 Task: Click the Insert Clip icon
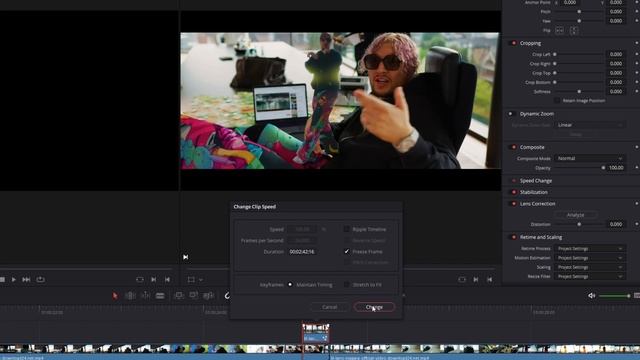[178, 296]
